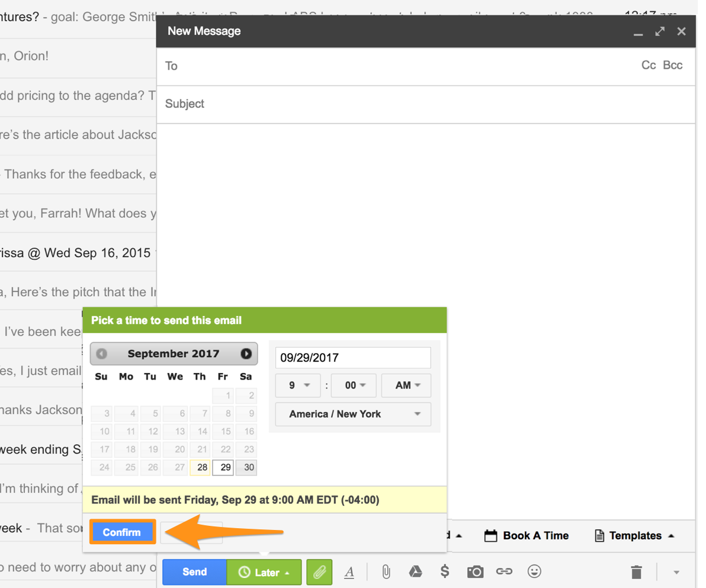The width and height of the screenshot is (706, 588).
Task: Select September 30 on the calendar
Action: (246, 467)
